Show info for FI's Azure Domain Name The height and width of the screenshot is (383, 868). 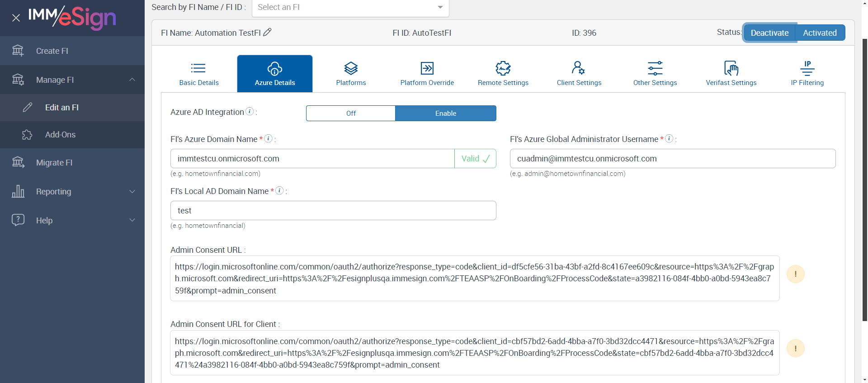pos(269,138)
